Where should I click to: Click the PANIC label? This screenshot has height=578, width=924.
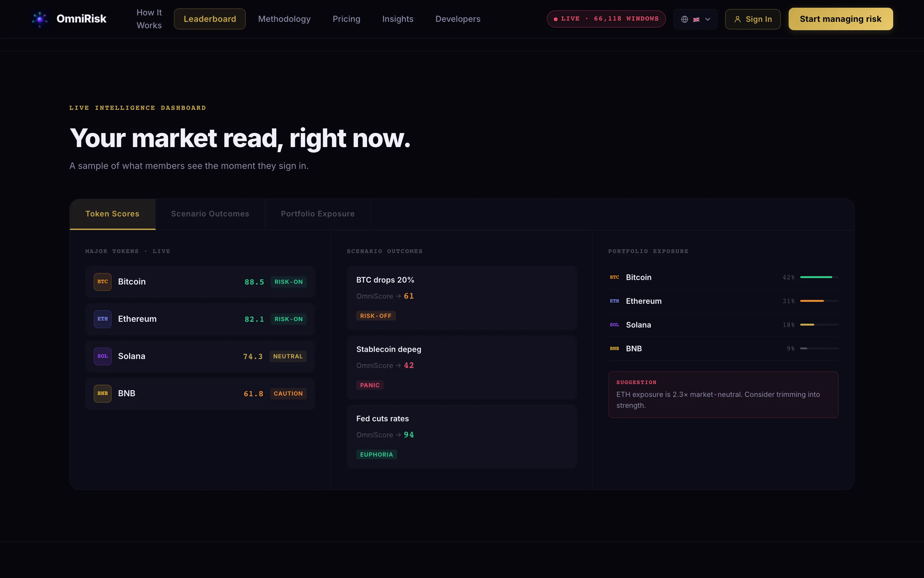pyautogui.click(x=370, y=385)
